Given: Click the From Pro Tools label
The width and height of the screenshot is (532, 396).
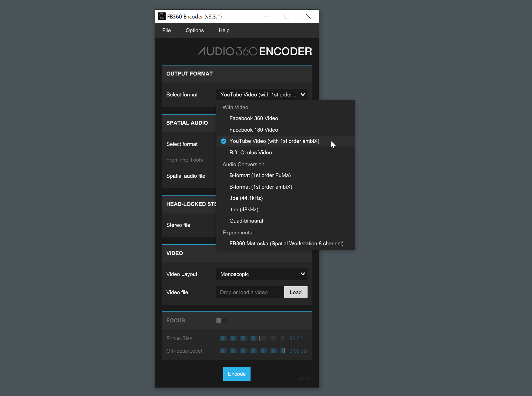Looking at the screenshot, I should pyautogui.click(x=184, y=160).
